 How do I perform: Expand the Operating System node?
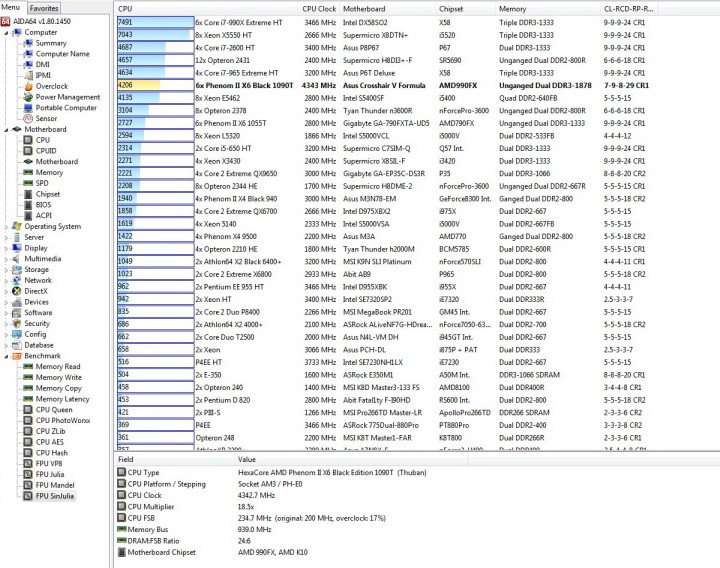[6, 227]
